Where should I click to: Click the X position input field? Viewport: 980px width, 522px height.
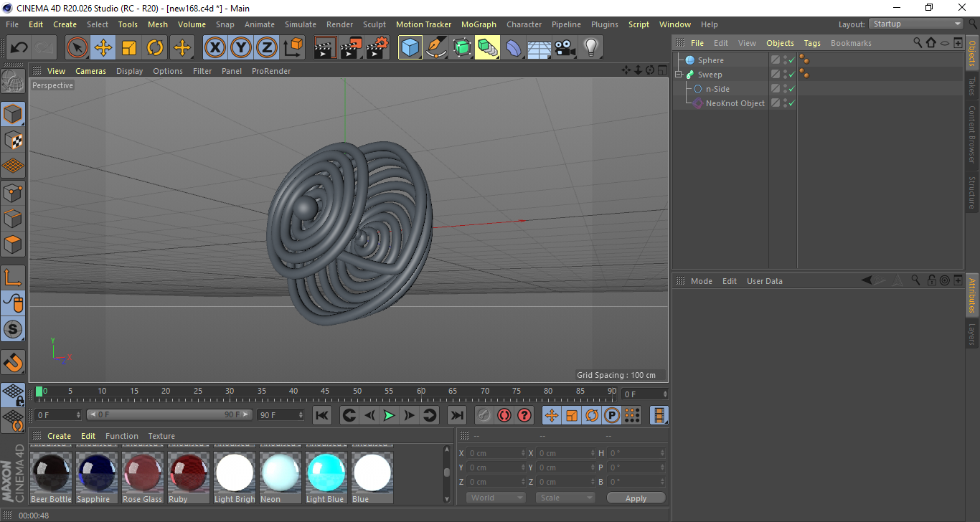click(x=496, y=453)
